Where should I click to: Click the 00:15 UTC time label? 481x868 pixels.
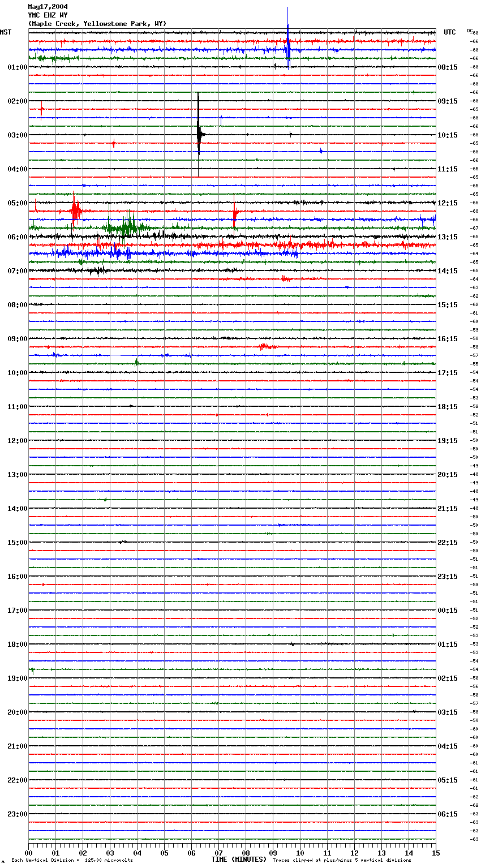tap(448, 611)
